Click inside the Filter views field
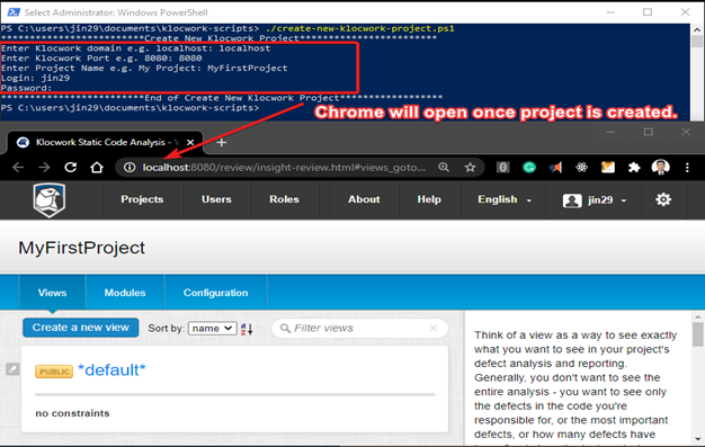The image size is (705, 447). point(360,328)
